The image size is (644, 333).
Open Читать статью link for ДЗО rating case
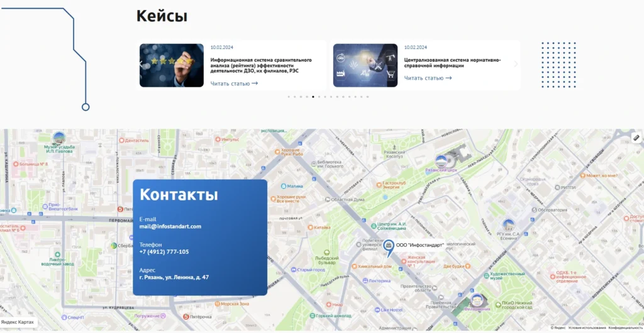tap(234, 84)
